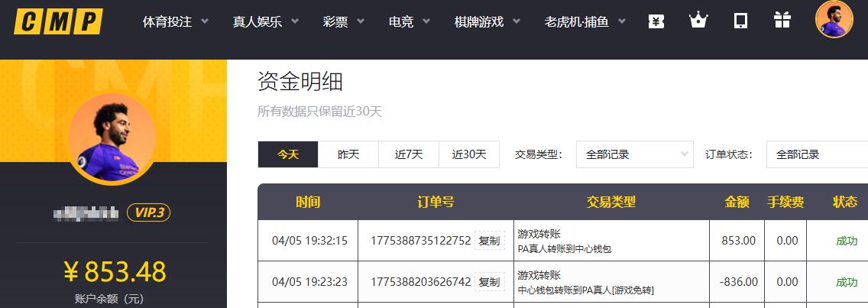Open the mobile app phone icon

740,21
